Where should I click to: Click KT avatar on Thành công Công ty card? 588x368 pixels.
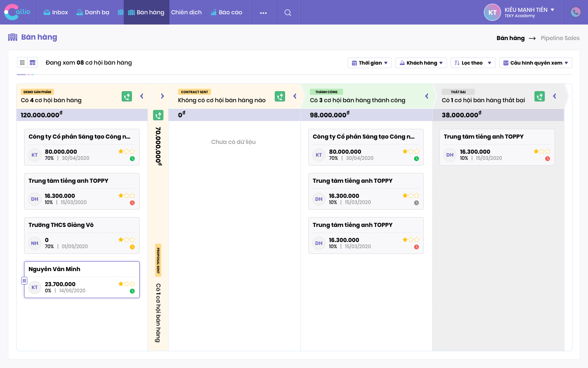click(x=319, y=155)
